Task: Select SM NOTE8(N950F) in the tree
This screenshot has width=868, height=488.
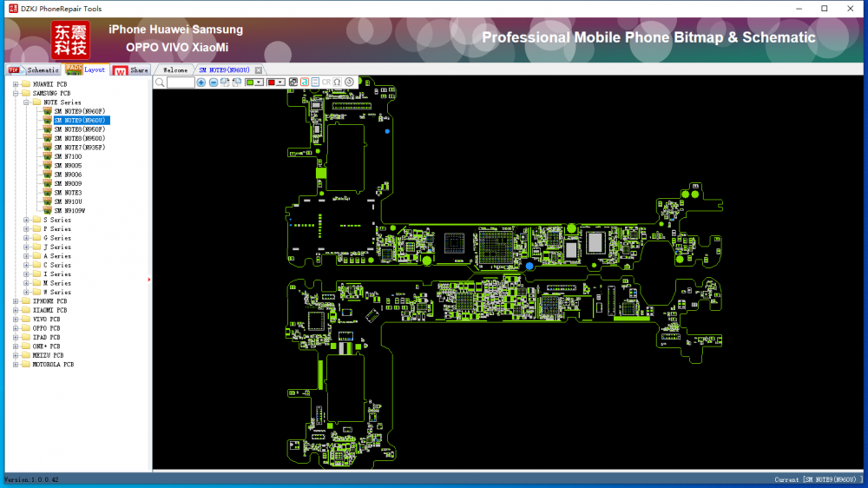Action: (79, 129)
